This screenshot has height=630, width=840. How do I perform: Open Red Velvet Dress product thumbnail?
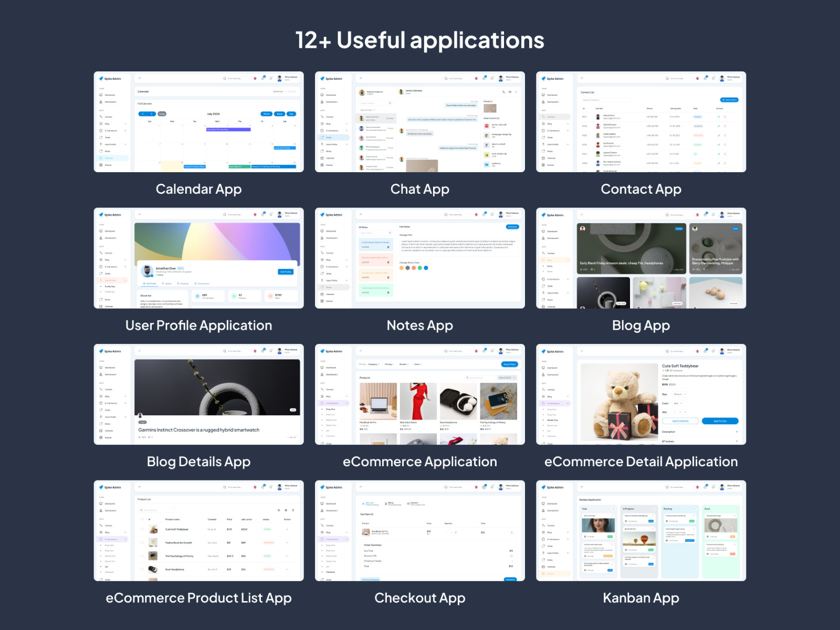[418, 401]
